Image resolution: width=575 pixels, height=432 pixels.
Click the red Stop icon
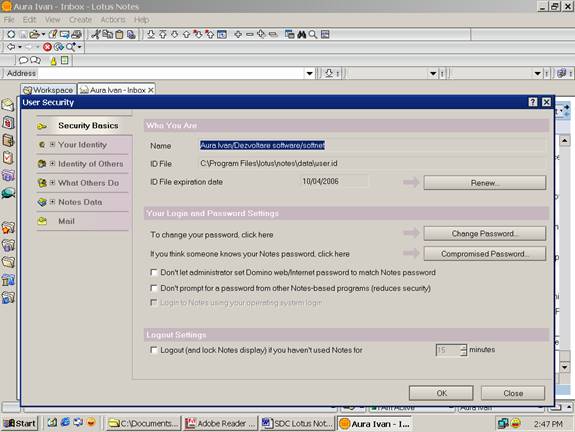point(47,47)
